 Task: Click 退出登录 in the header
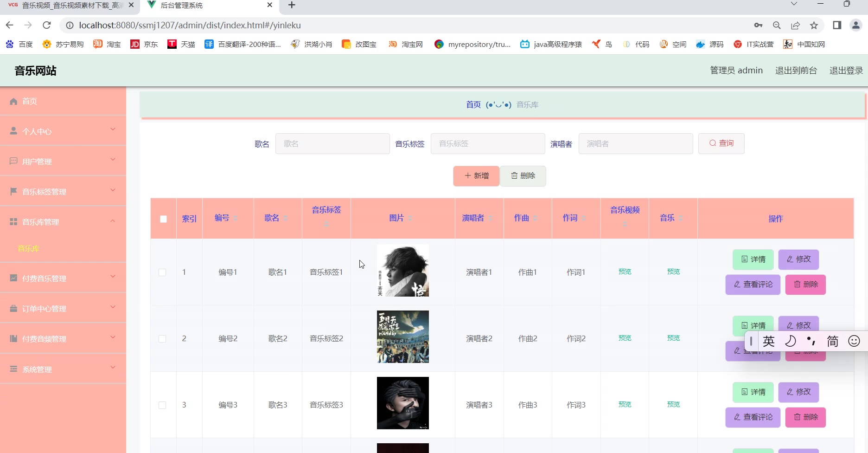click(x=846, y=71)
